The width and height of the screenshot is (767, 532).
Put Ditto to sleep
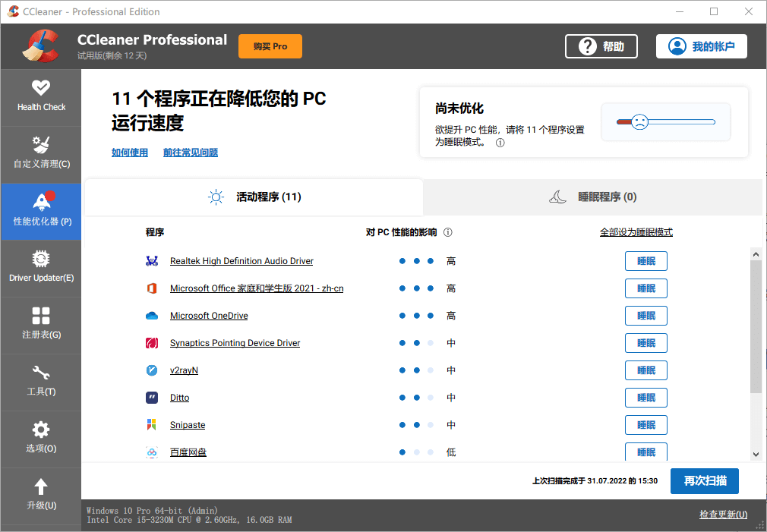[x=645, y=398]
